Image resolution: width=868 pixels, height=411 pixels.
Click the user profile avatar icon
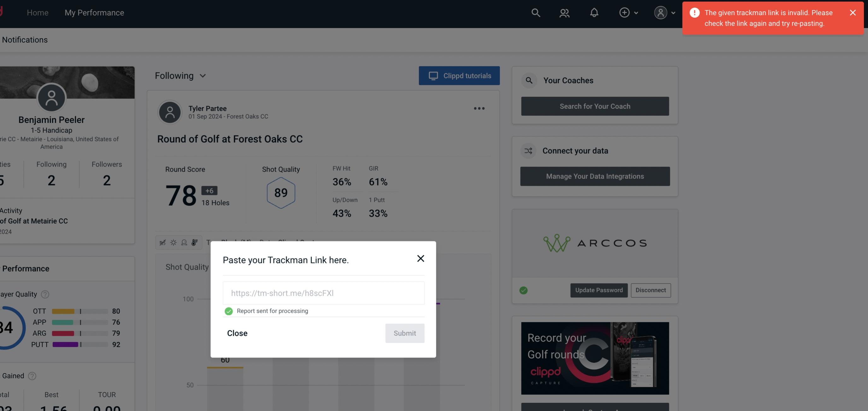click(660, 12)
